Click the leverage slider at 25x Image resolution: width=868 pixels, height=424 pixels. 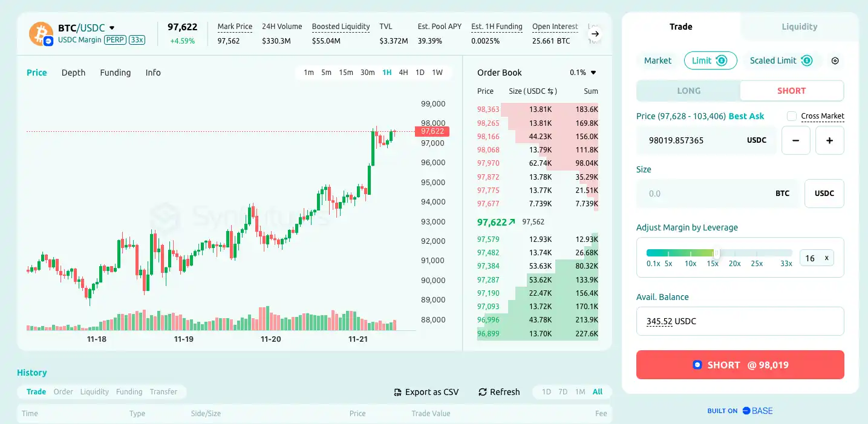click(757, 253)
